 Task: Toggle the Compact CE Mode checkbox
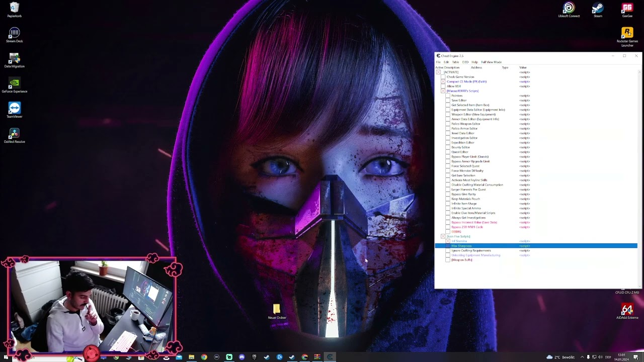pyautogui.click(x=443, y=81)
